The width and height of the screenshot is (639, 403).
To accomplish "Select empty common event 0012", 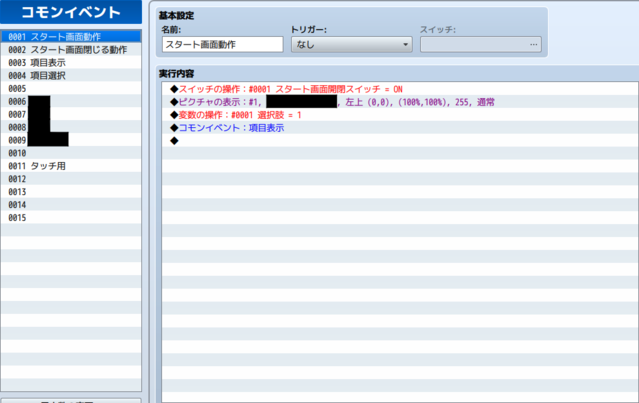I will coord(71,179).
